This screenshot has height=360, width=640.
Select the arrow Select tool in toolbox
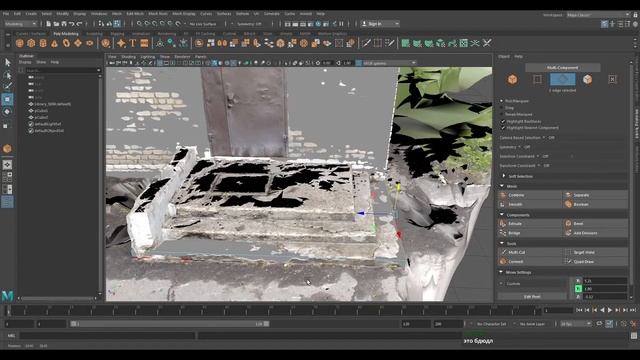[7, 62]
